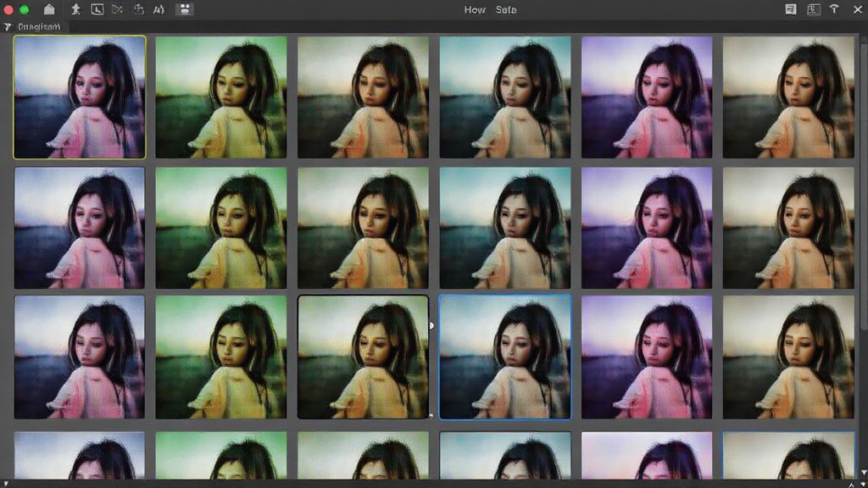Select the yellow-outlined blue-tinted thumbnail

(80, 97)
